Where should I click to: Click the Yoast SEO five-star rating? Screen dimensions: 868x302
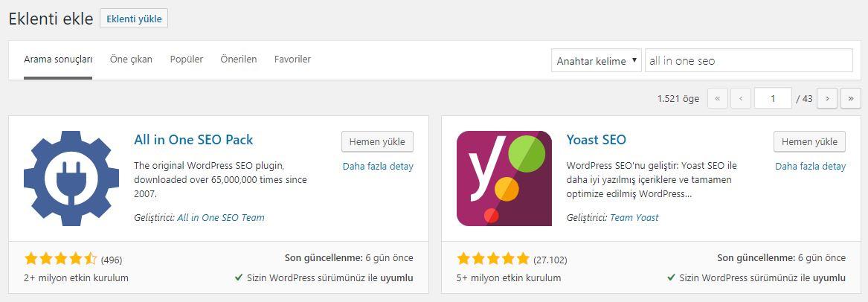point(493,259)
